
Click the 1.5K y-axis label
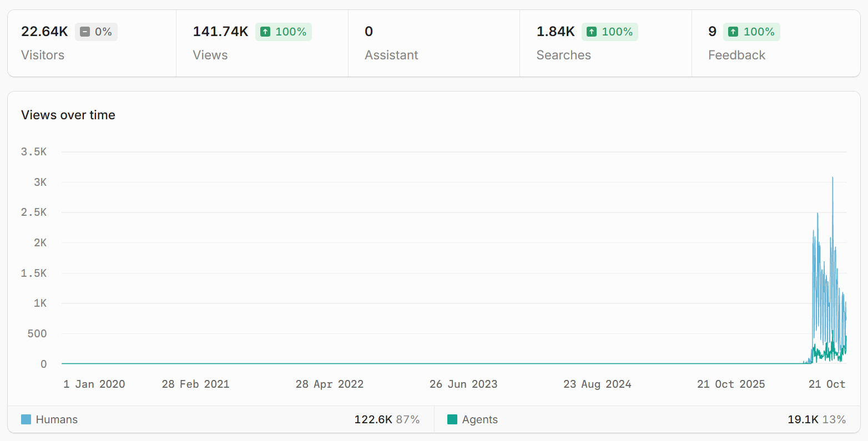(x=34, y=273)
